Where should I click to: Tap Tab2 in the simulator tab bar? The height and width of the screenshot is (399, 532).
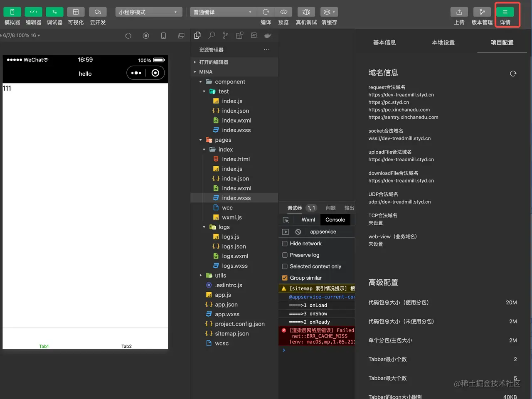126,346
